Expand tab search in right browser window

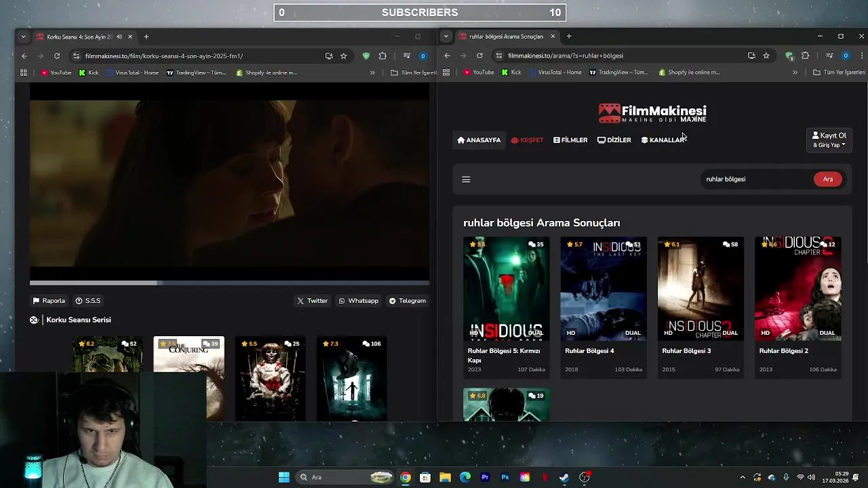click(x=446, y=37)
